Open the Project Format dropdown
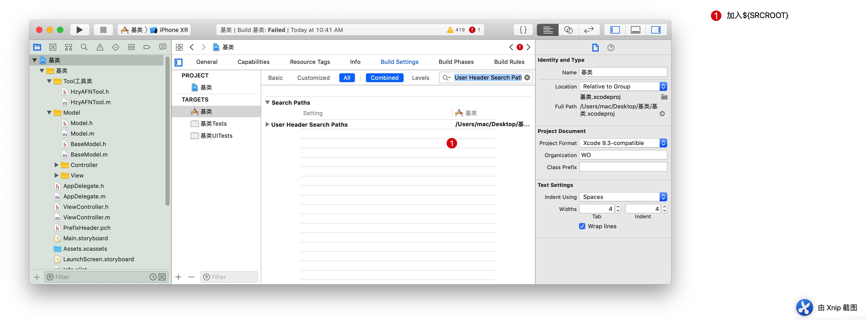Screen dimensions: 868x323 coord(623,143)
